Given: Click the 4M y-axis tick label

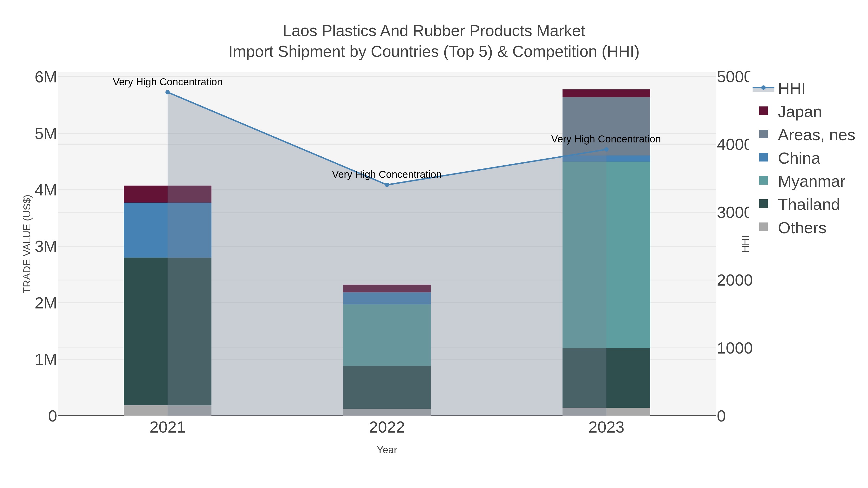Looking at the screenshot, I should (46, 190).
